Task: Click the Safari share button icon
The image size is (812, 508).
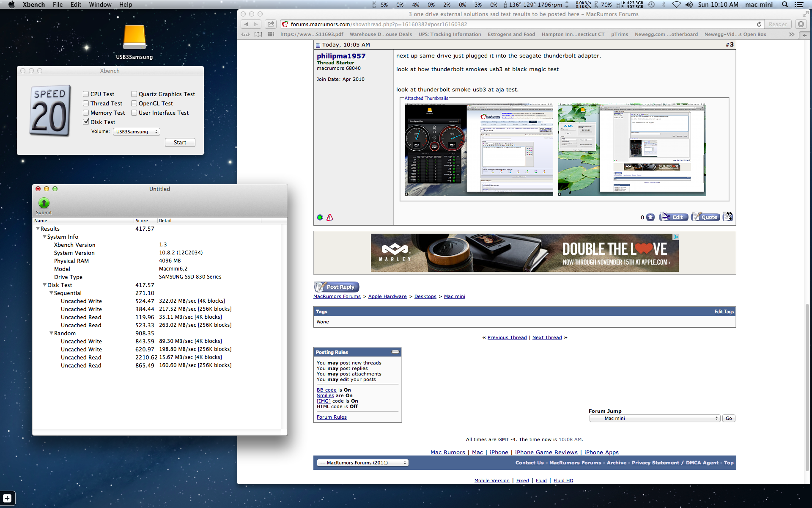Action: pos(271,24)
